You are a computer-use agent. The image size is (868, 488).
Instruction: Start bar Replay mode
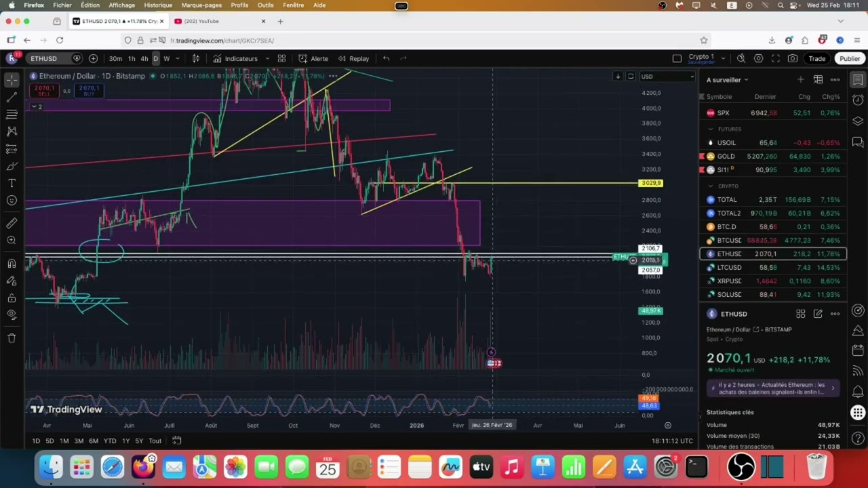tap(353, 58)
